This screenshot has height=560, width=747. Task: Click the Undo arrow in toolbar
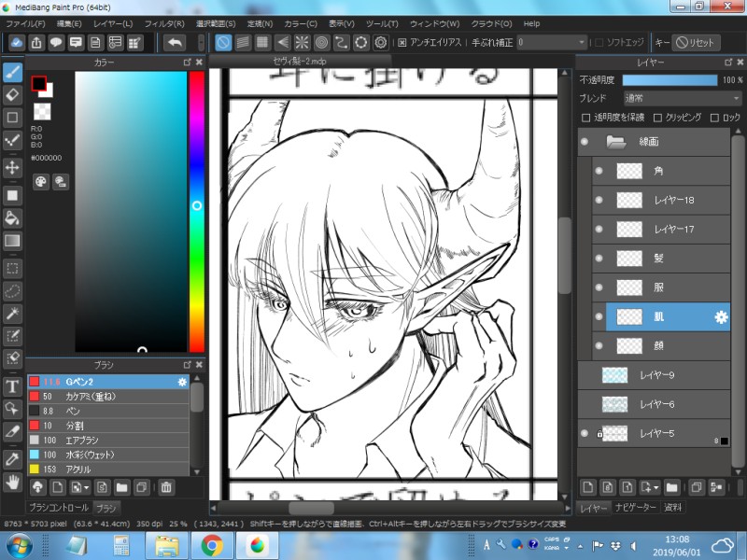[175, 42]
